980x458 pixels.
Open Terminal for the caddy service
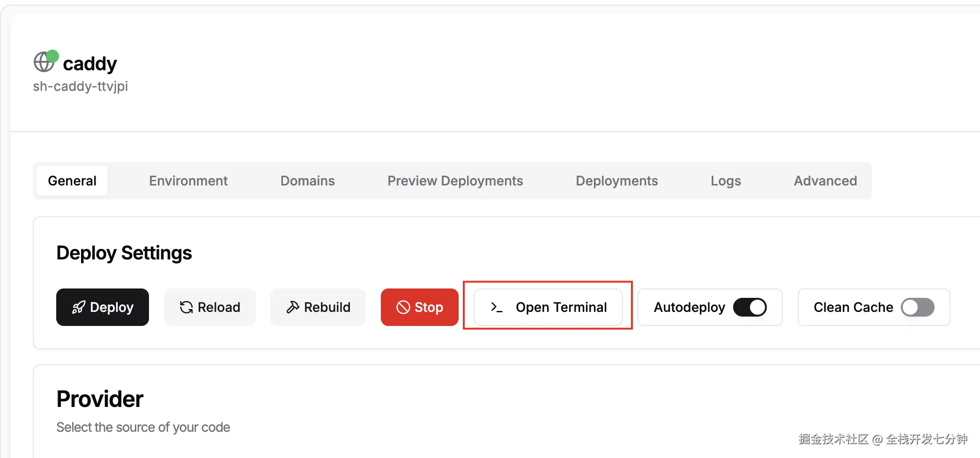tap(548, 307)
